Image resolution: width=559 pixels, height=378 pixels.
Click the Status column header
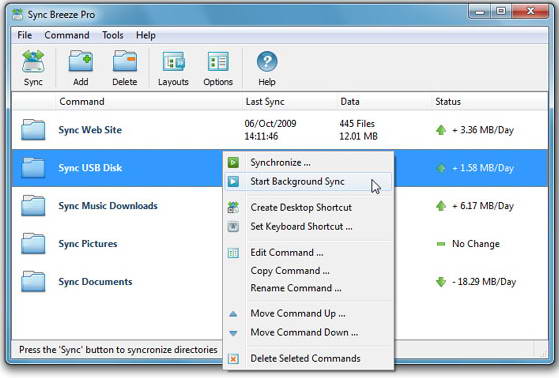click(448, 102)
